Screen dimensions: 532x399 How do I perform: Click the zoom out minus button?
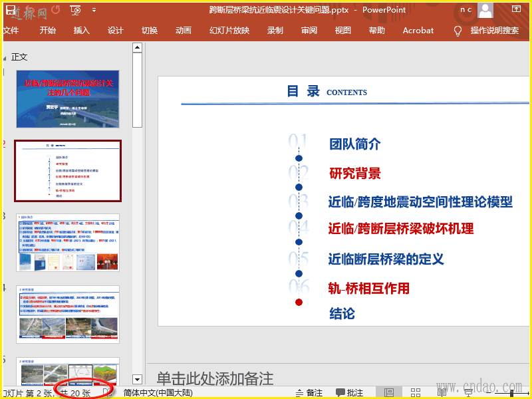click(x=489, y=393)
